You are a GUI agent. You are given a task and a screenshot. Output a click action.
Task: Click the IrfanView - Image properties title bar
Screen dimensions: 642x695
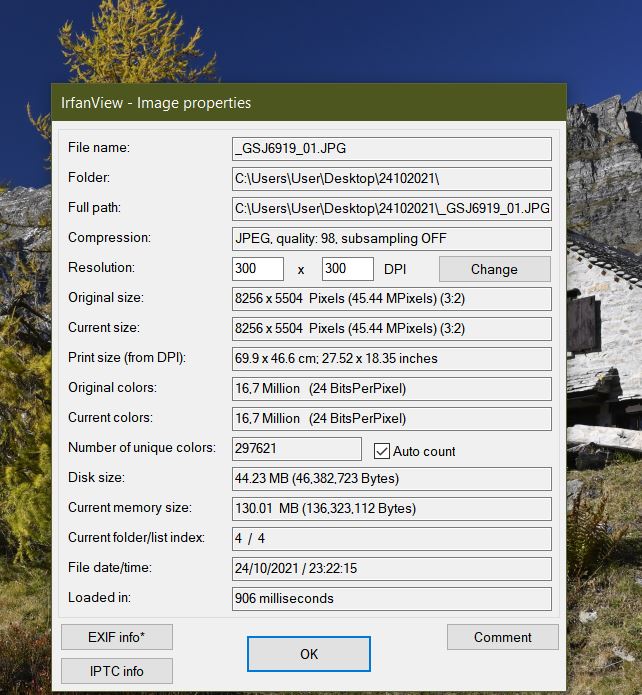tap(309, 102)
